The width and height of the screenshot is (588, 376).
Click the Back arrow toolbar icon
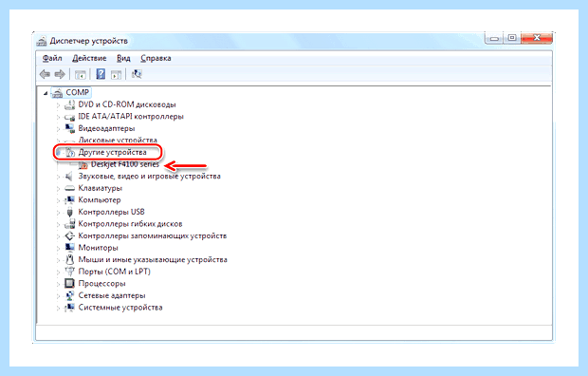pos(45,74)
